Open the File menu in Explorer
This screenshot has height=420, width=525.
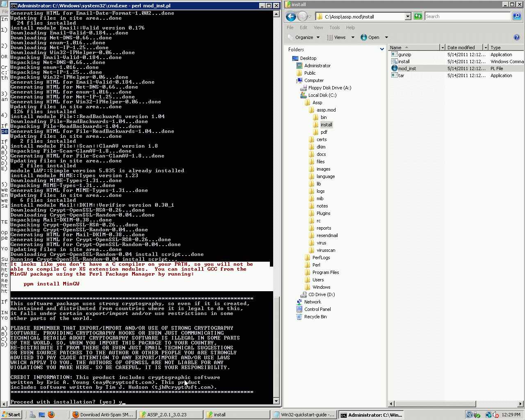click(290, 27)
